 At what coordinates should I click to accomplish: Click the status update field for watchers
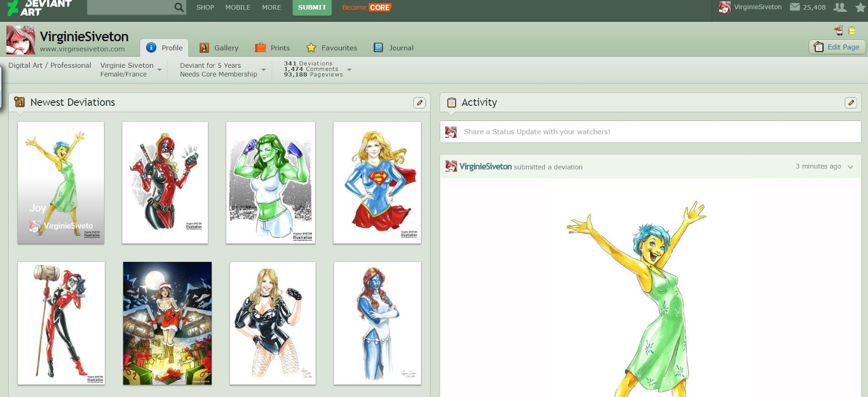click(650, 132)
